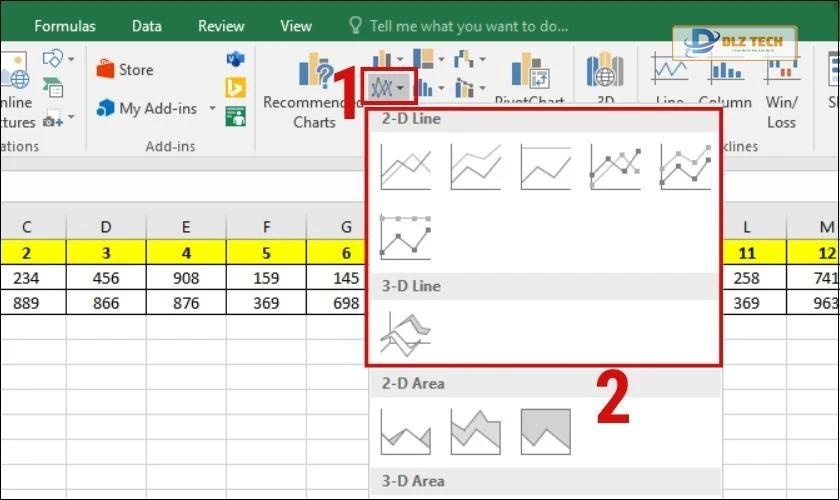Open the Insert Column chart dropdown
Screen dimensions: 840x500
point(388,59)
